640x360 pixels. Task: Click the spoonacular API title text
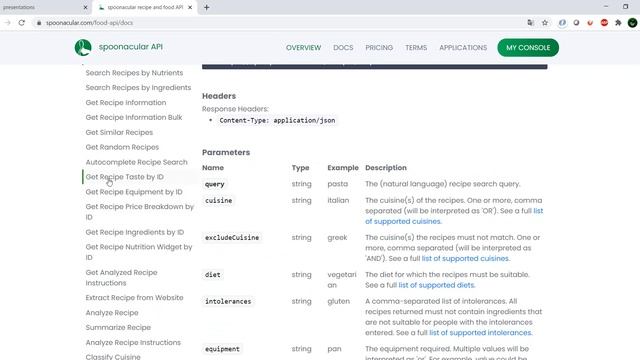(131, 47)
